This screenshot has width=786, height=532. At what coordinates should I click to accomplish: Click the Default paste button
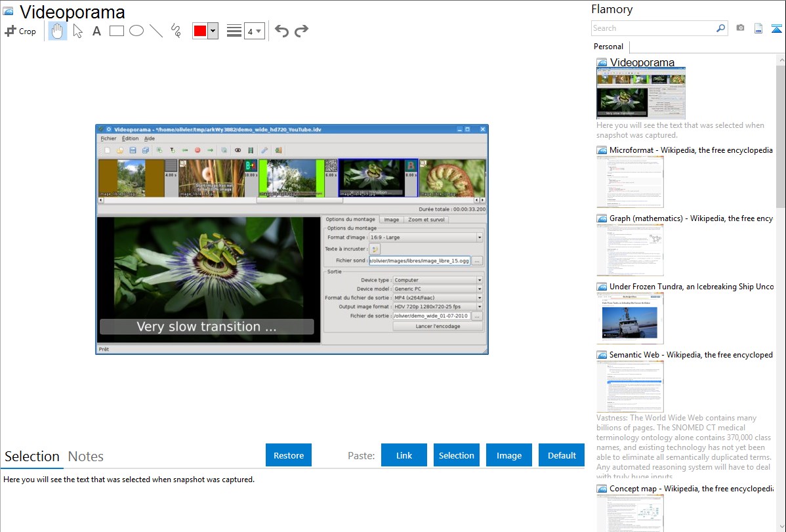[562, 455]
